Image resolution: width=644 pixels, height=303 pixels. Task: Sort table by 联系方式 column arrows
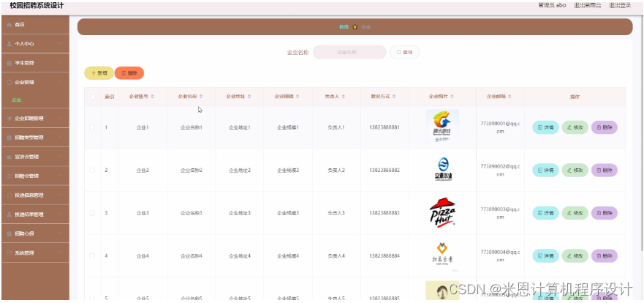tap(394, 97)
